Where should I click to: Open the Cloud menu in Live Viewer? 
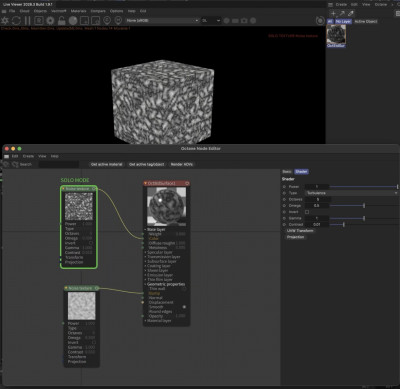coord(25,11)
